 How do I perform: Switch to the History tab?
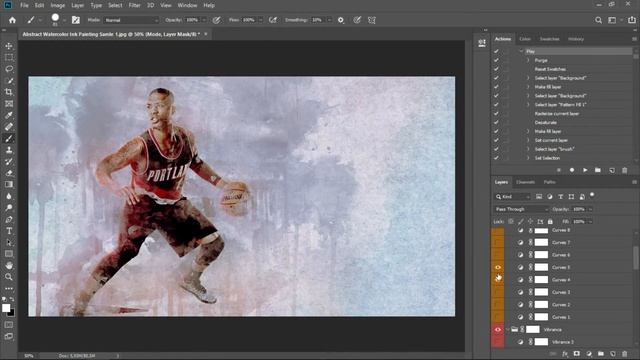576,39
